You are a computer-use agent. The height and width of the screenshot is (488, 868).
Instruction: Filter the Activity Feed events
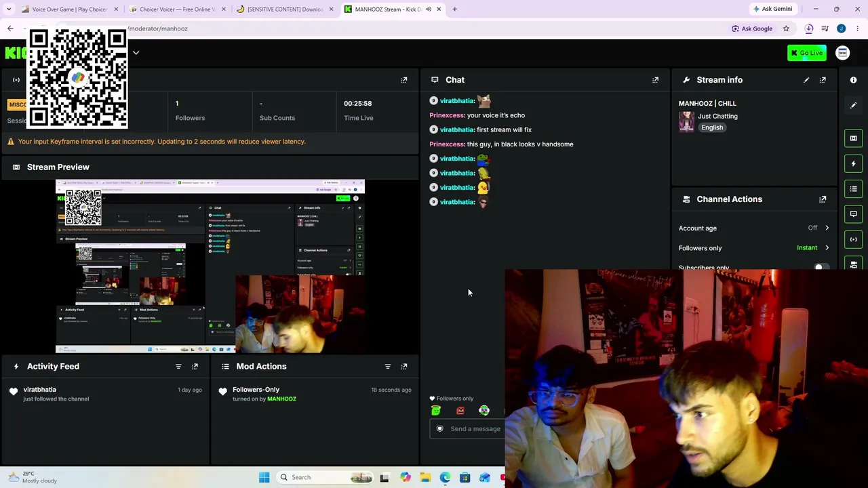178,367
